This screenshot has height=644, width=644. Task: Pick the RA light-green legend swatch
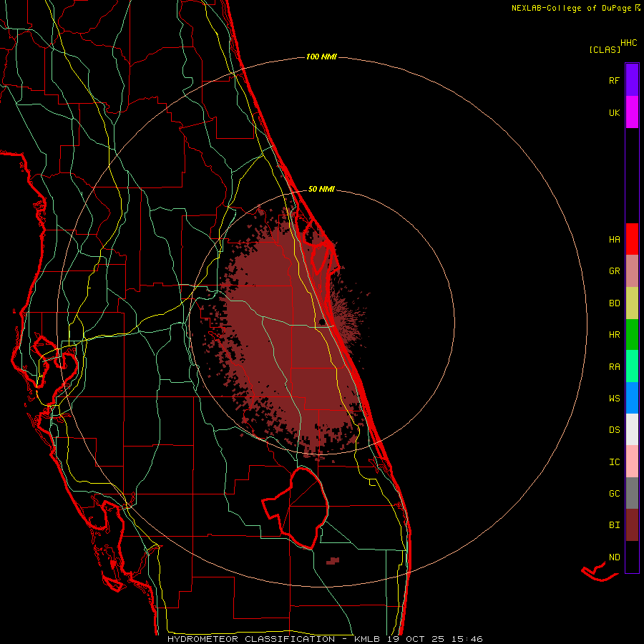tap(632, 366)
